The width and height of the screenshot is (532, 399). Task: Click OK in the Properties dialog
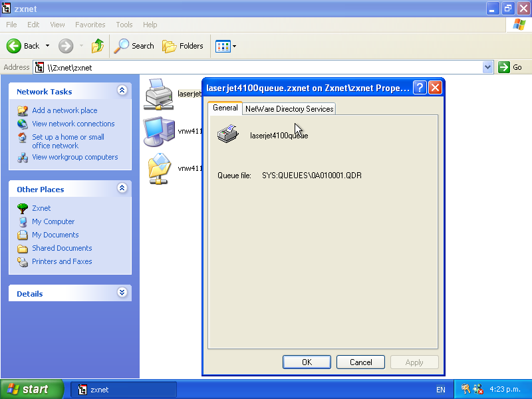point(307,362)
